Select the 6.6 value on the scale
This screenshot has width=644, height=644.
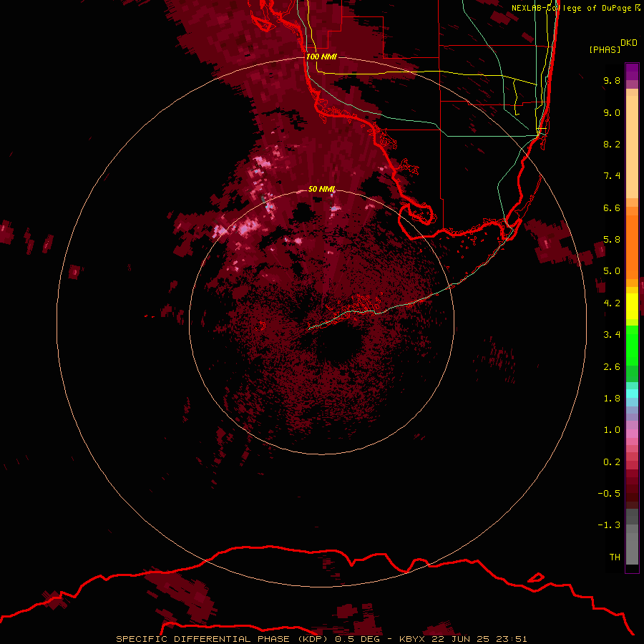612,208
